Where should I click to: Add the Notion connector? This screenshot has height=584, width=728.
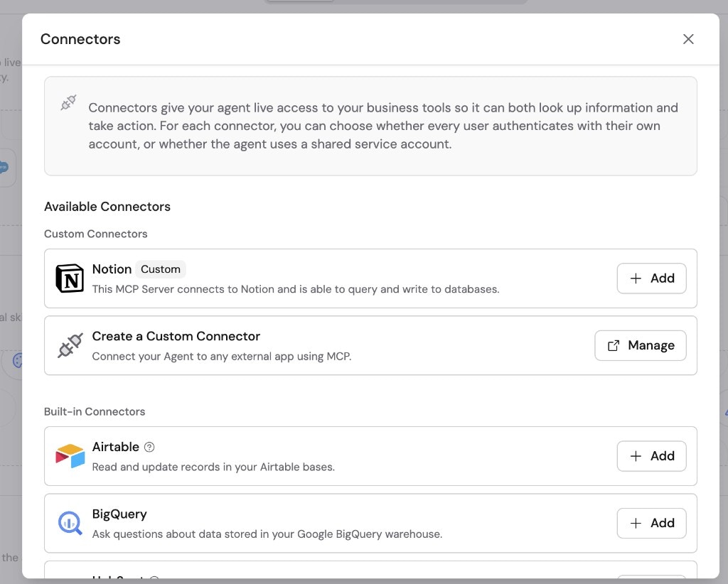coord(651,279)
